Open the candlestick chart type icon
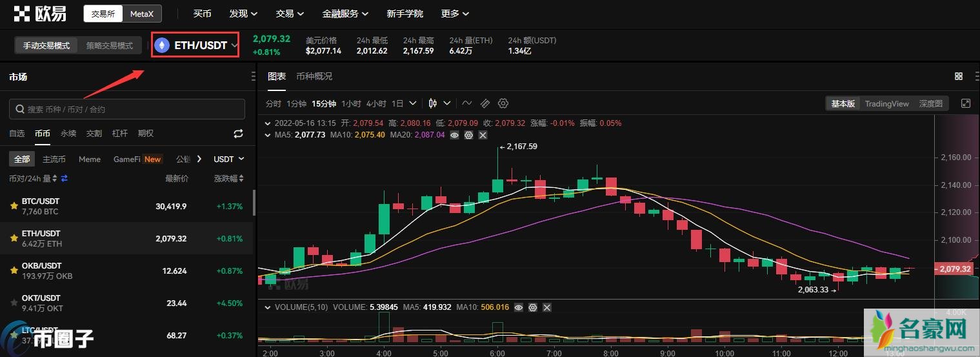The image size is (980, 357). click(x=432, y=103)
